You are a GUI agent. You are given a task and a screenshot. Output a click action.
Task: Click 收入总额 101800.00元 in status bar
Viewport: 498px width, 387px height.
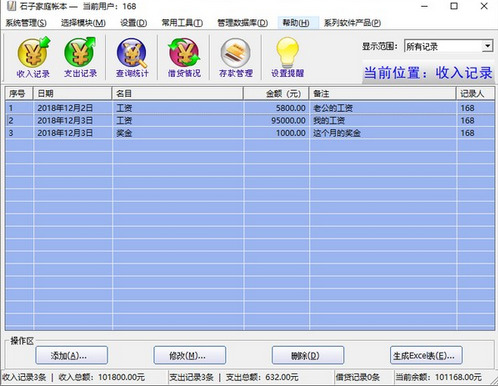click(x=101, y=377)
